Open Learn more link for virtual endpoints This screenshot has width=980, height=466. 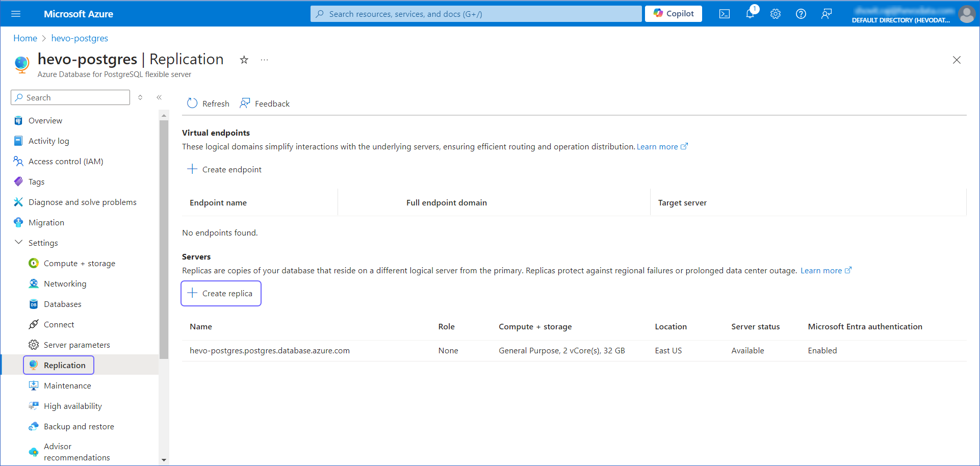click(662, 146)
